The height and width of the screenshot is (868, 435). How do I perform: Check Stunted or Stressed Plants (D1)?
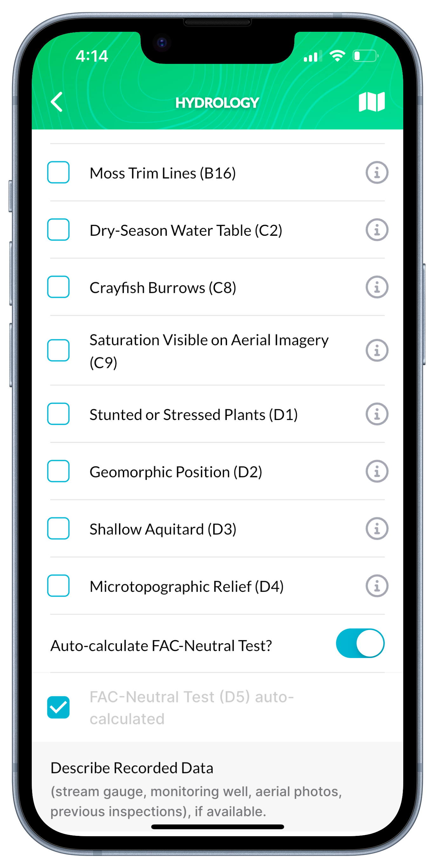(x=58, y=414)
